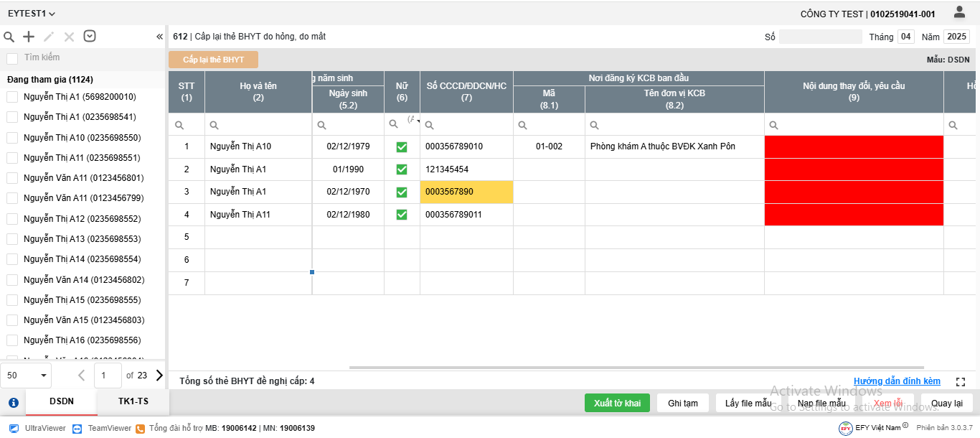Toggle Nữ checkbox in row 1 Nguyễn Thị A10

[402, 146]
